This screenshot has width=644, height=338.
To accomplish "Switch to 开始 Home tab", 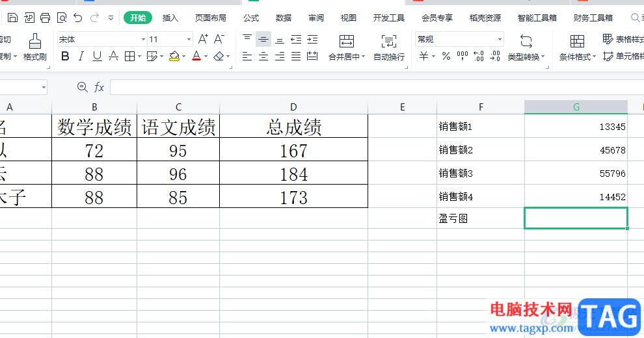I will click(x=138, y=18).
